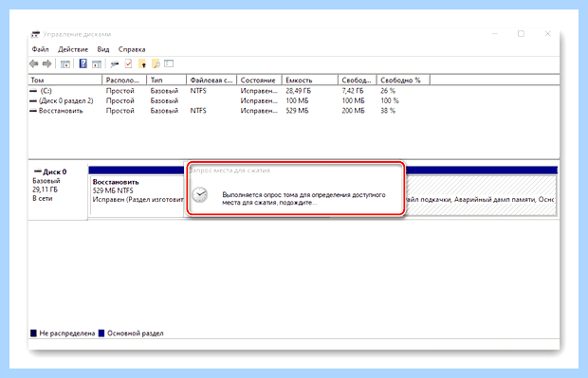588x378 pixels.
Task: Click the Запрос места для сжатия dialog title
Action: 230,171
